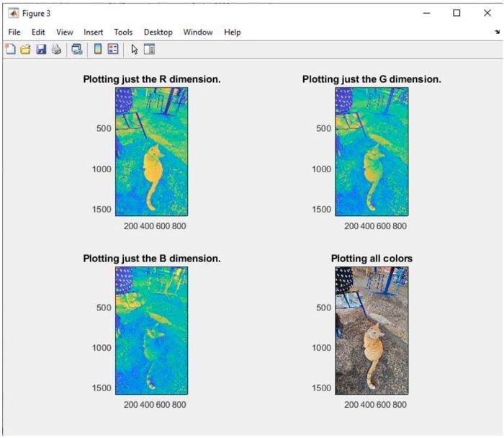Click the New Figure toolbar icon
504x438 pixels.
tap(10, 50)
